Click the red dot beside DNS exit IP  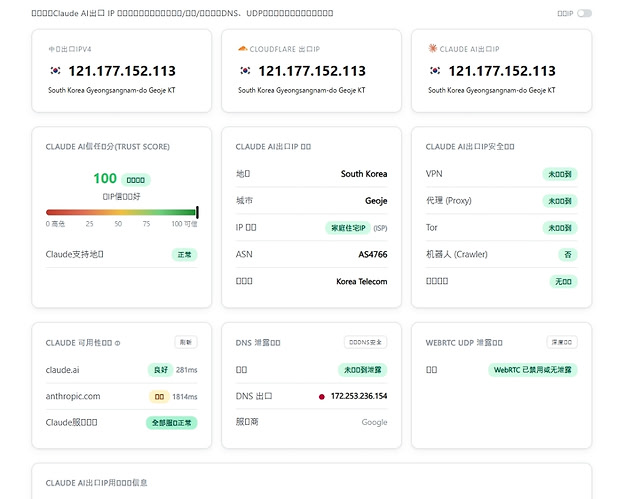click(x=322, y=396)
